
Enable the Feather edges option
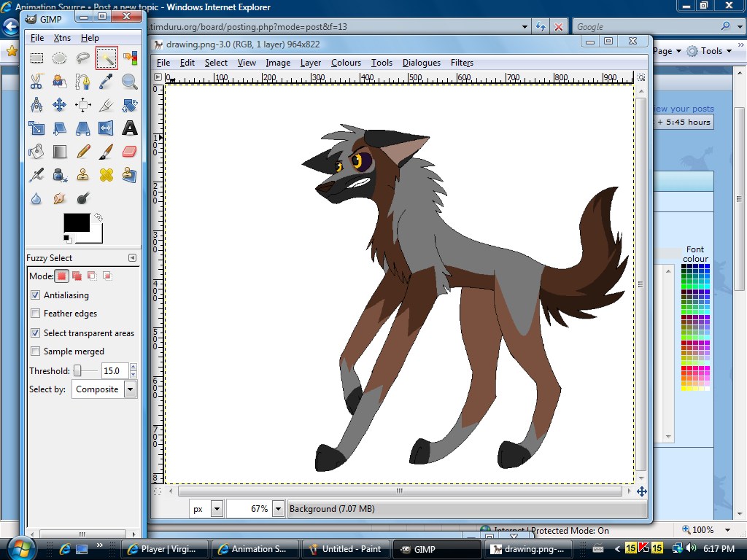pyautogui.click(x=36, y=314)
